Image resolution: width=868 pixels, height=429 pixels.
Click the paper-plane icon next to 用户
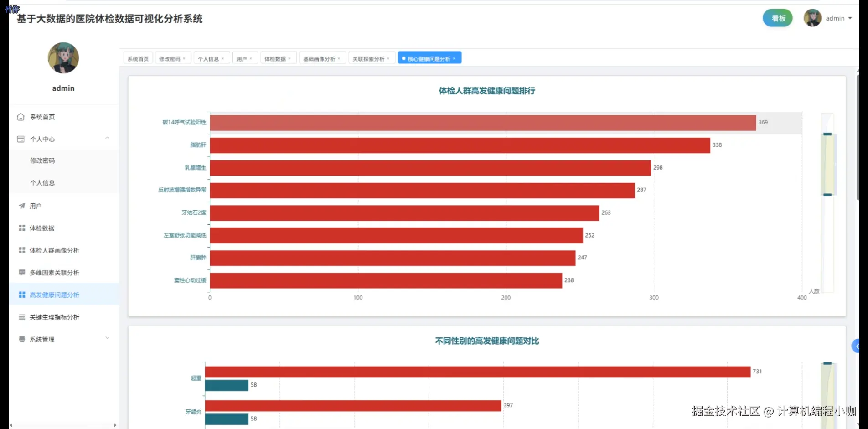pyautogui.click(x=22, y=206)
